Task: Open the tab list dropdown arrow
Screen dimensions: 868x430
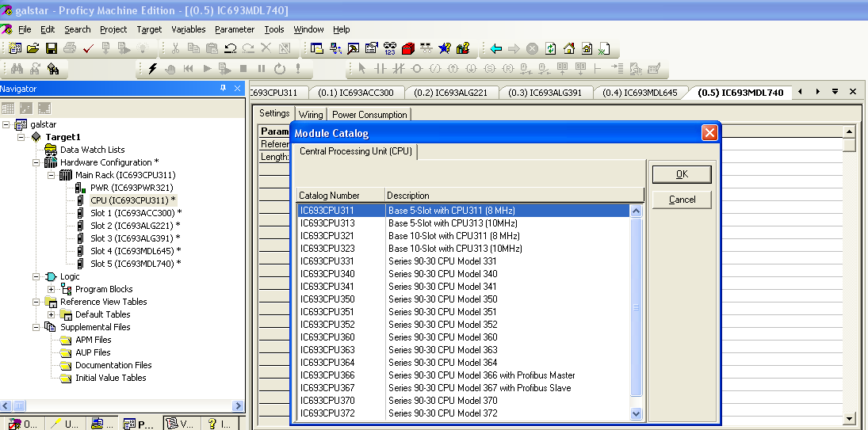Action: 835,92
